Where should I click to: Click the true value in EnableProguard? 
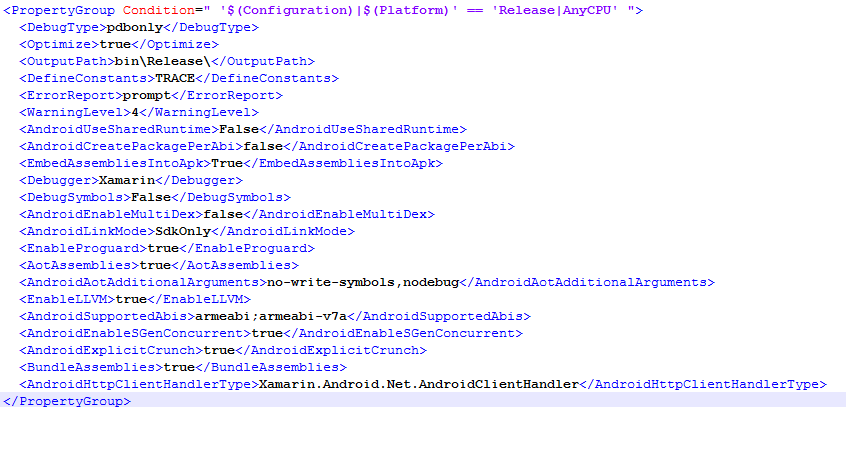(163, 248)
